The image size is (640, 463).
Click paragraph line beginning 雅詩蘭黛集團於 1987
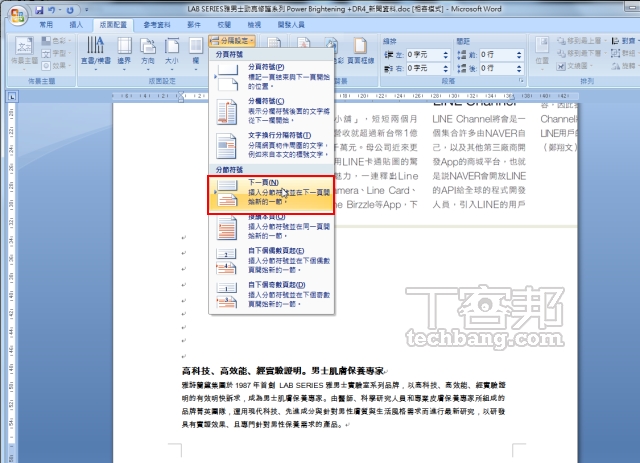[x=344, y=385]
